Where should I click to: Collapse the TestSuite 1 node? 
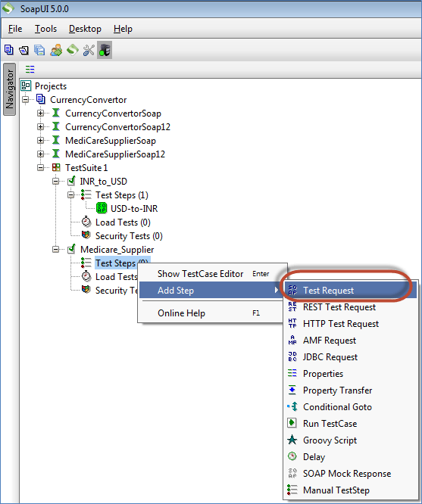(41, 167)
